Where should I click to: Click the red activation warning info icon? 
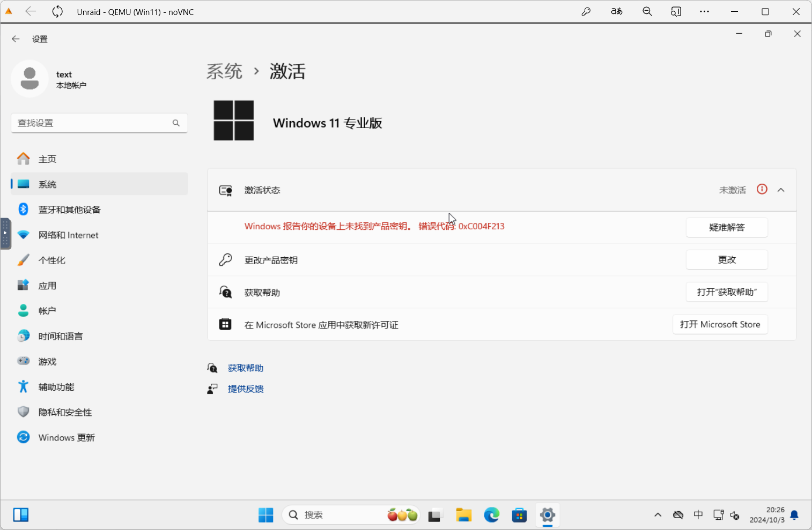coord(762,189)
